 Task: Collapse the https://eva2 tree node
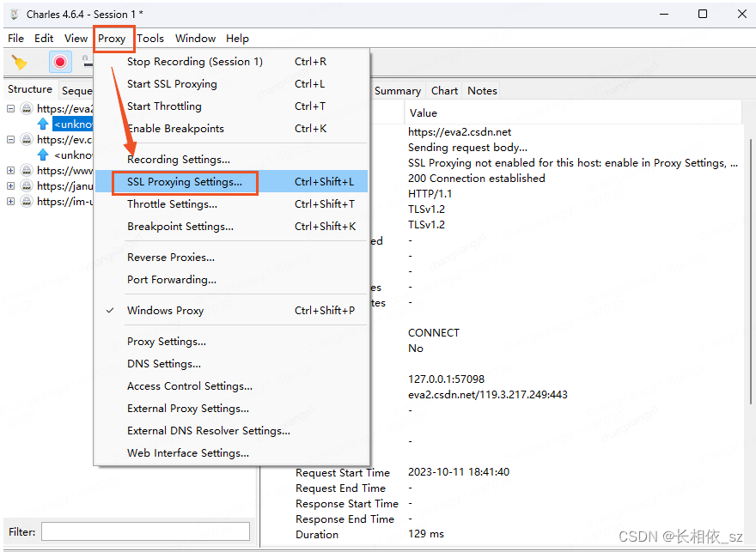pyautogui.click(x=10, y=108)
